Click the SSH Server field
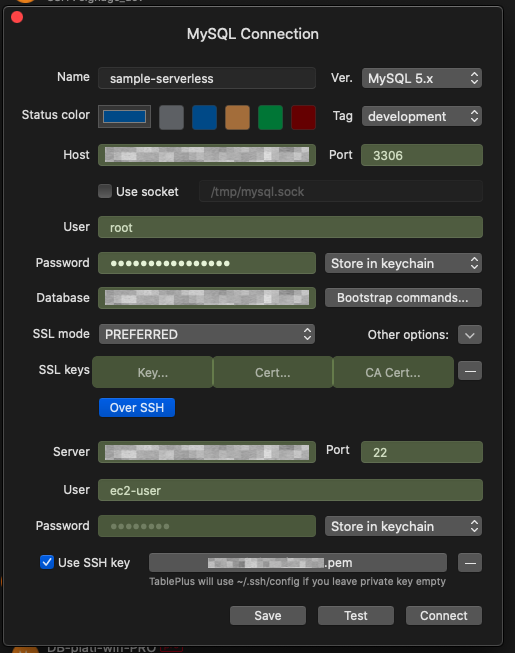Image resolution: width=515 pixels, height=653 pixels. click(x=206, y=452)
